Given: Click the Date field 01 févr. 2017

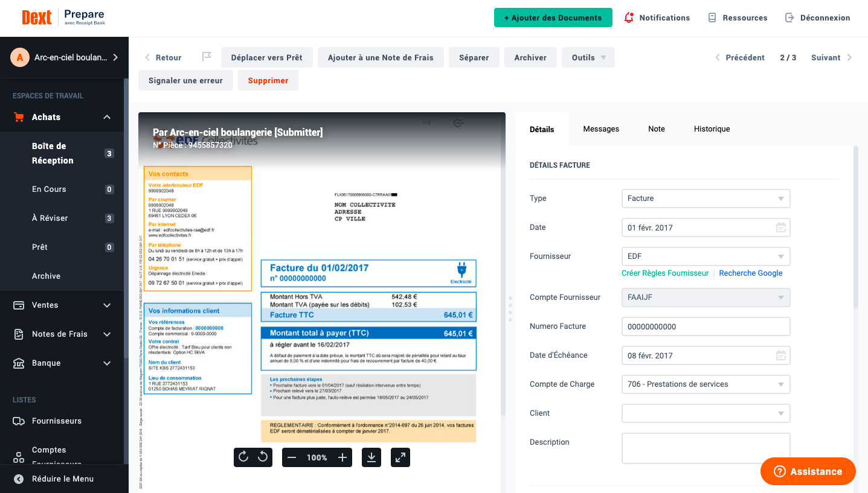Looking at the screenshot, I should [x=706, y=227].
